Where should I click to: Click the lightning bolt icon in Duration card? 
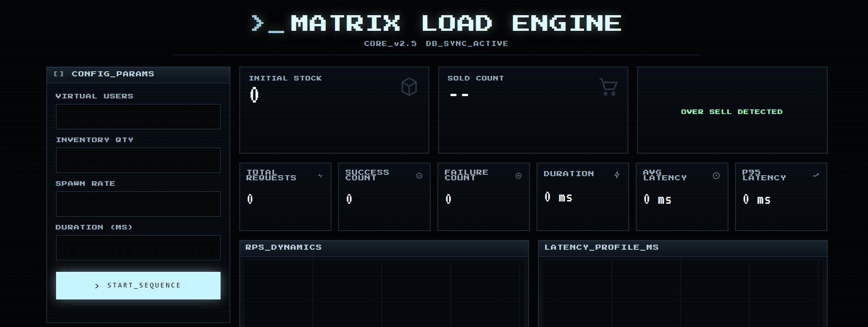(617, 174)
